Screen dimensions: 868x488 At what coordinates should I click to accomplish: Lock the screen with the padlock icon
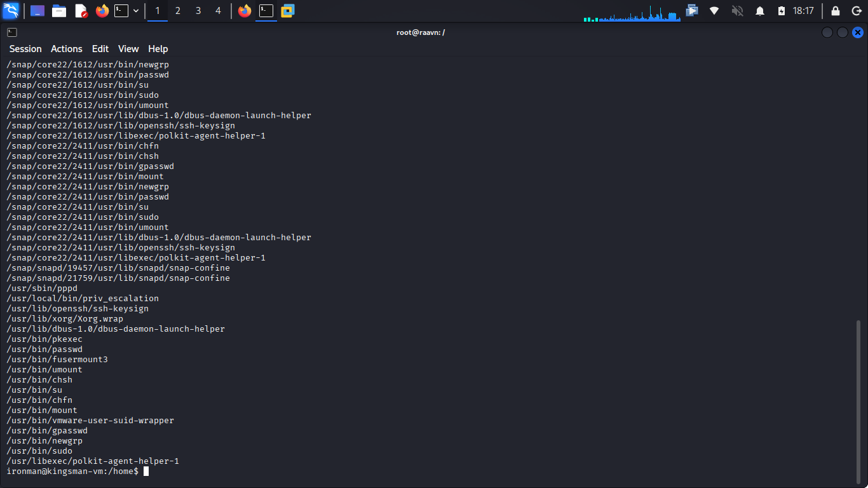836,11
